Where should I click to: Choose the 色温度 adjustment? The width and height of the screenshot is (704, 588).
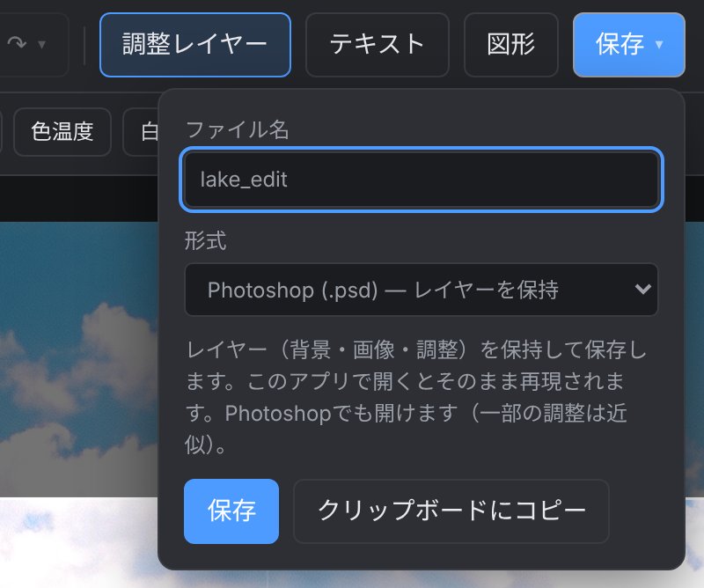tap(62, 132)
